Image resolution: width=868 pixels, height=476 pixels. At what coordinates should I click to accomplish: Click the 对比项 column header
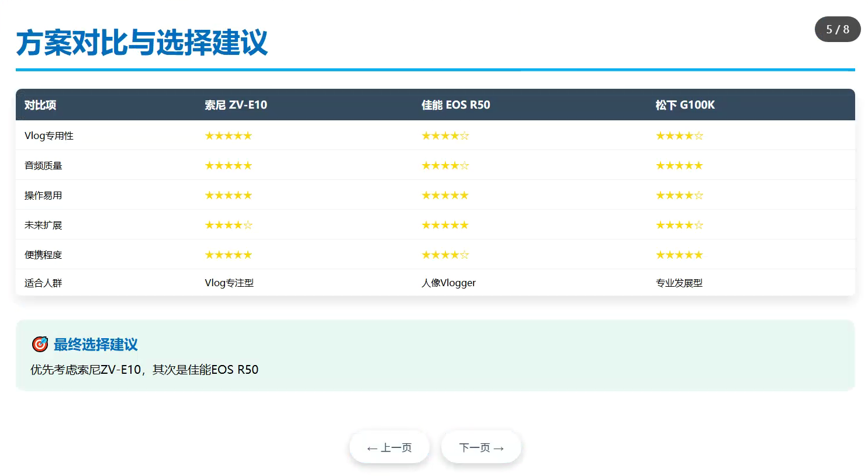pyautogui.click(x=40, y=105)
